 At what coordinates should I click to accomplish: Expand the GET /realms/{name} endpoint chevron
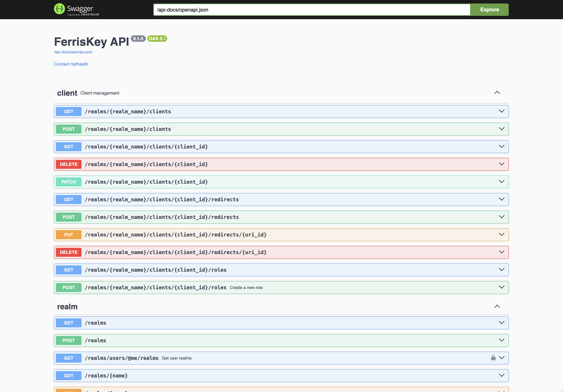click(502, 375)
